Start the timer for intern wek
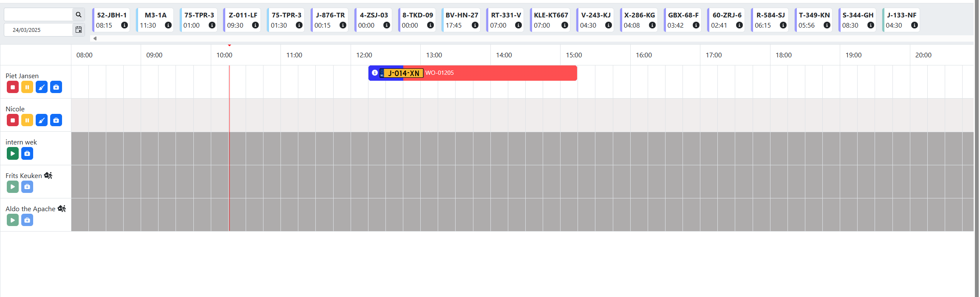 click(13, 153)
